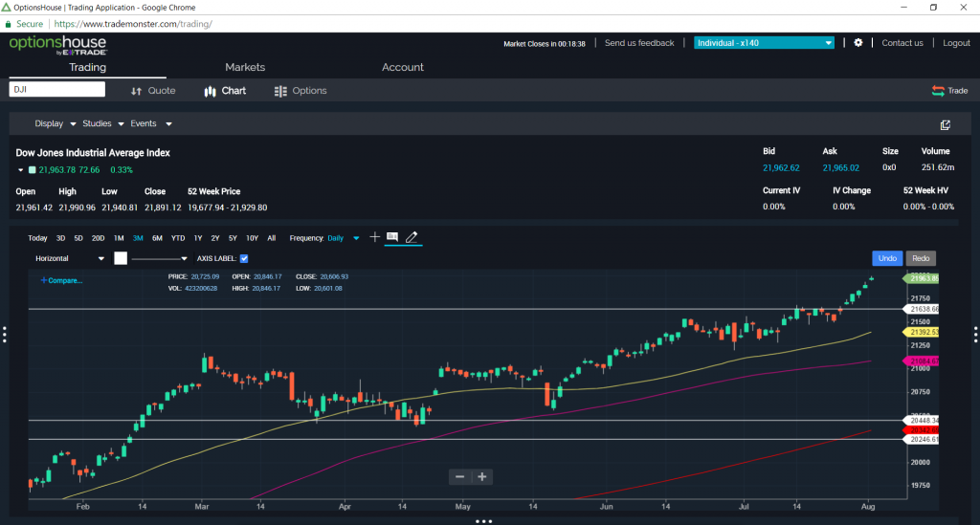Click the Contact us link
This screenshot has height=525, width=980.
coord(902,43)
